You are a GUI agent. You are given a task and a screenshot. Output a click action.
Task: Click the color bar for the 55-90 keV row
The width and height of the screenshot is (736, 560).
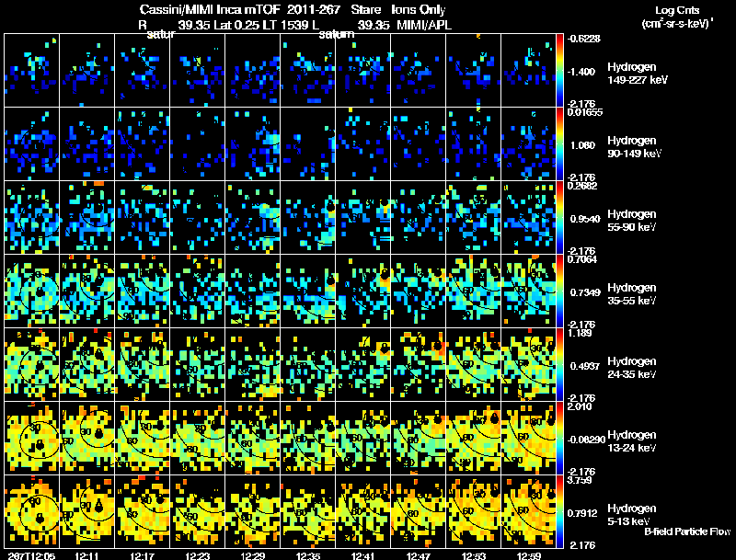(x=559, y=218)
